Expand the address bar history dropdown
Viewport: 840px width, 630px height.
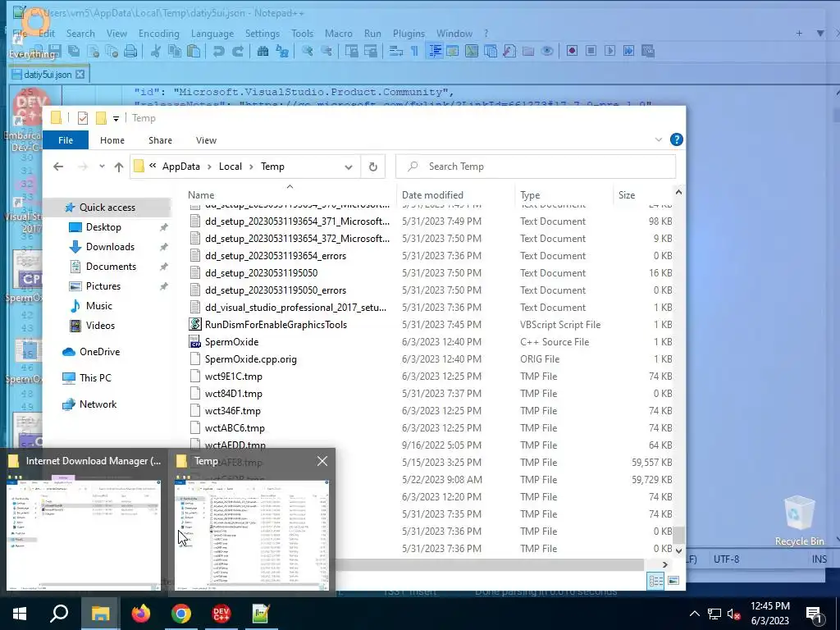point(348,167)
